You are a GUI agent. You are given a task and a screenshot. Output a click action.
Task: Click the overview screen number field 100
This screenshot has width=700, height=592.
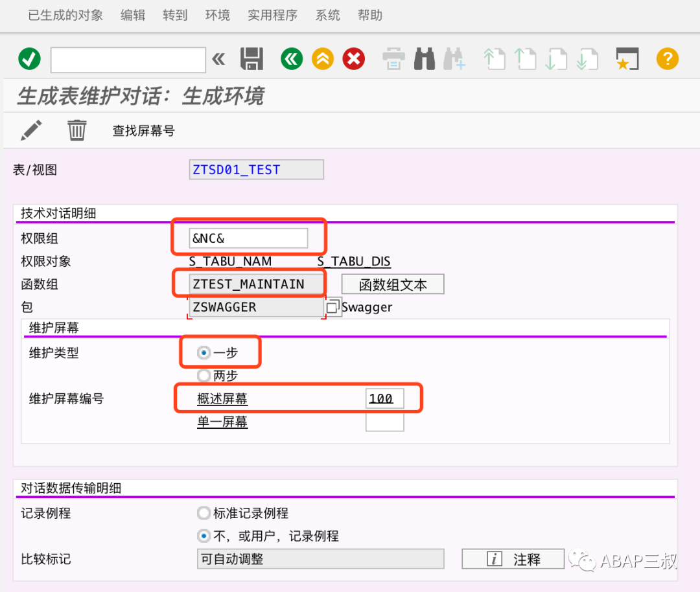pyautogui.click(x=385, y=398)
